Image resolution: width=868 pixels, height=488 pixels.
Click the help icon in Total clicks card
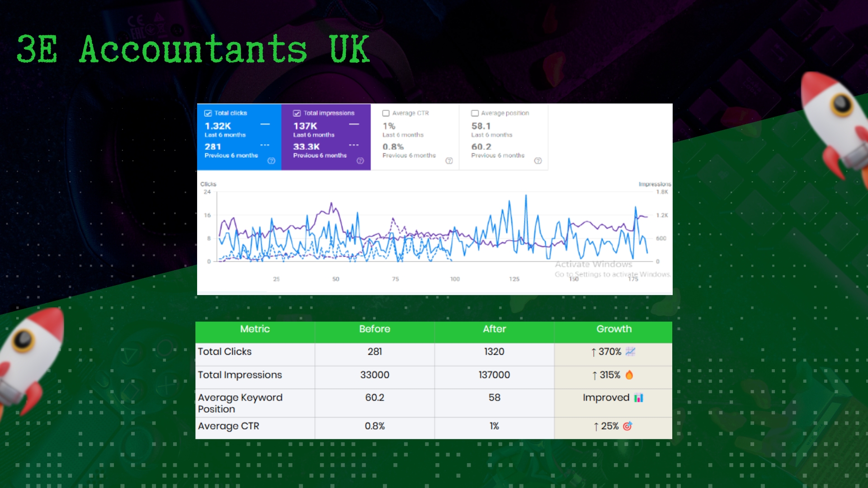(271, 161)
